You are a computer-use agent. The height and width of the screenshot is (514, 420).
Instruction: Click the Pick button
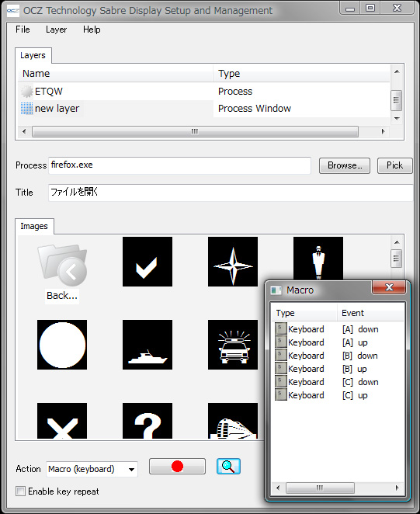[394, 165]
